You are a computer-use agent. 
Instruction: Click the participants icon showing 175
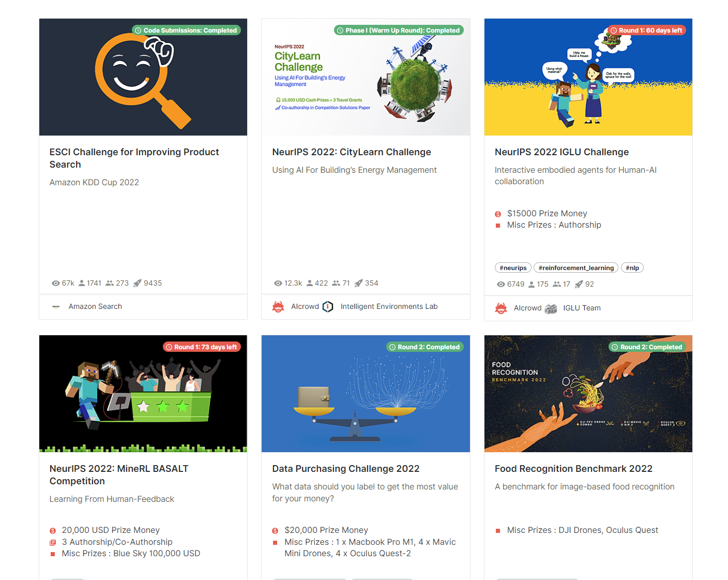tap(531, 285)
